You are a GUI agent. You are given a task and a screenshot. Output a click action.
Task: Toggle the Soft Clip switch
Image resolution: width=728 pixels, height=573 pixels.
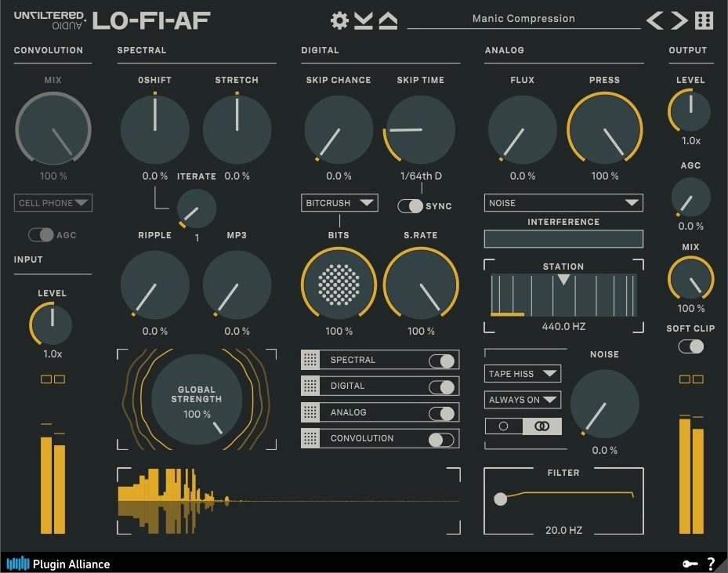(691, 346)
